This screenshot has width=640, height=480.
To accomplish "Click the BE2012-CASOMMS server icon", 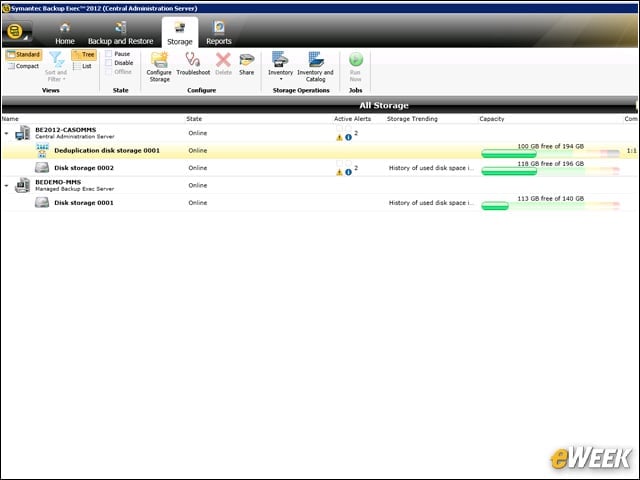I will 22,133.
